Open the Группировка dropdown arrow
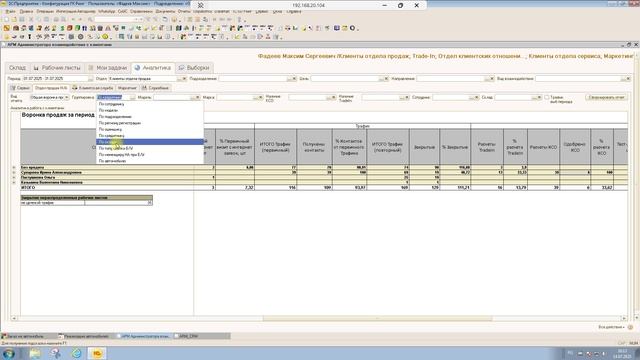This screenshot has height=360, width=640. click(132, 98)
